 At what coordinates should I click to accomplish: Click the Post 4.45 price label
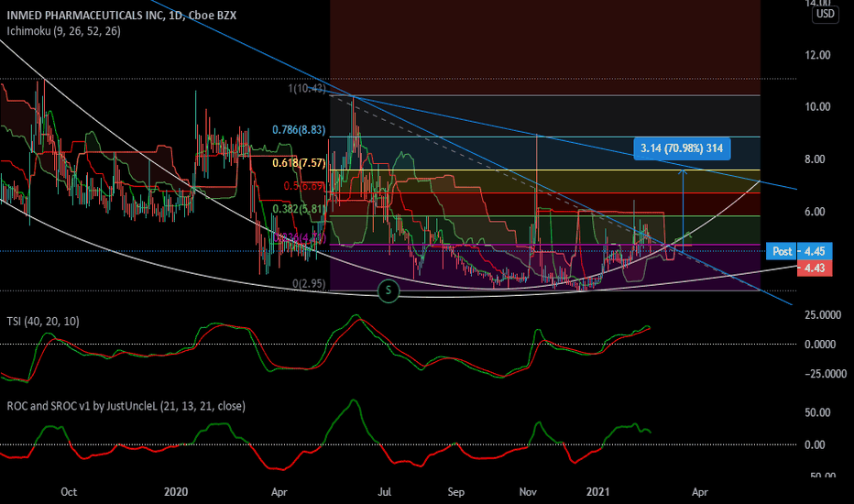(799, 251)
